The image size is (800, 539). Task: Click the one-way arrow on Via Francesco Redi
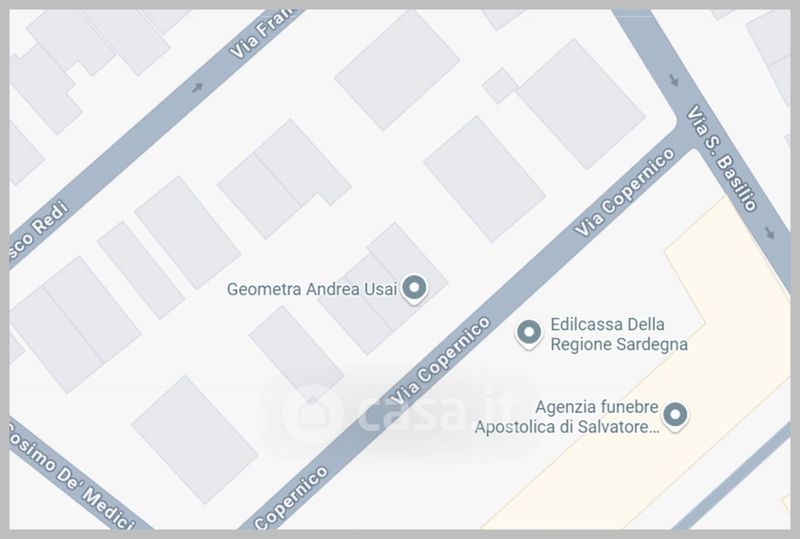pos(197,87)
